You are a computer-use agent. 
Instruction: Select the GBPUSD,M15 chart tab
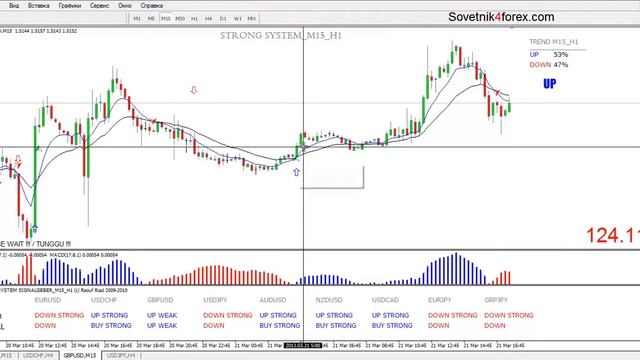80,356
